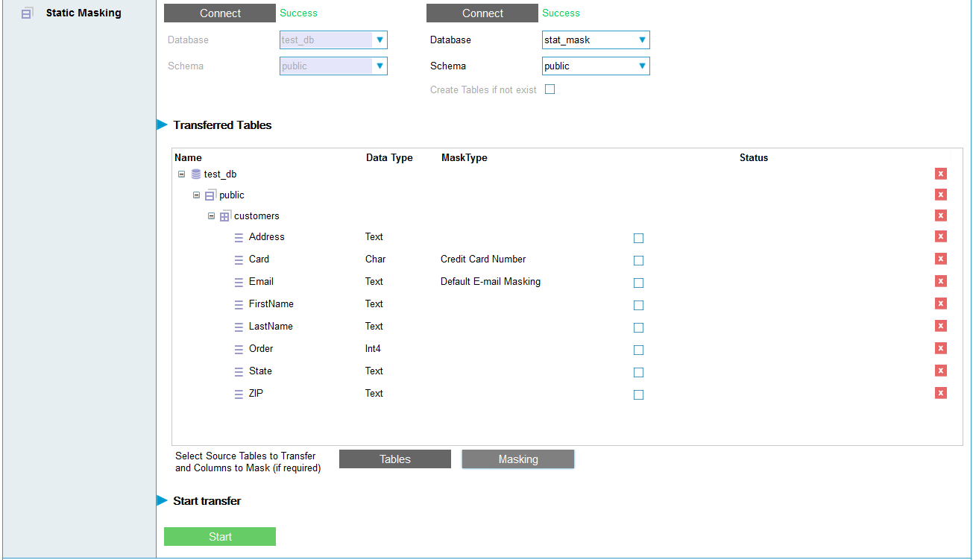The height and width of the screenshot is (560, 973).
Task: Collapse the Transferred Tables section arrow
Action: point(162,125)
